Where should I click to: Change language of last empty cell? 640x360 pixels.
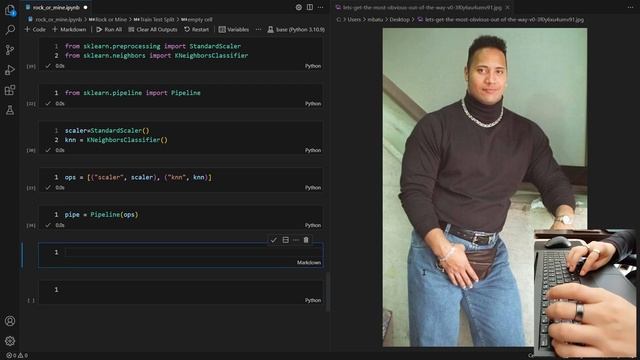pyautogui.click(x=313, y=300)
